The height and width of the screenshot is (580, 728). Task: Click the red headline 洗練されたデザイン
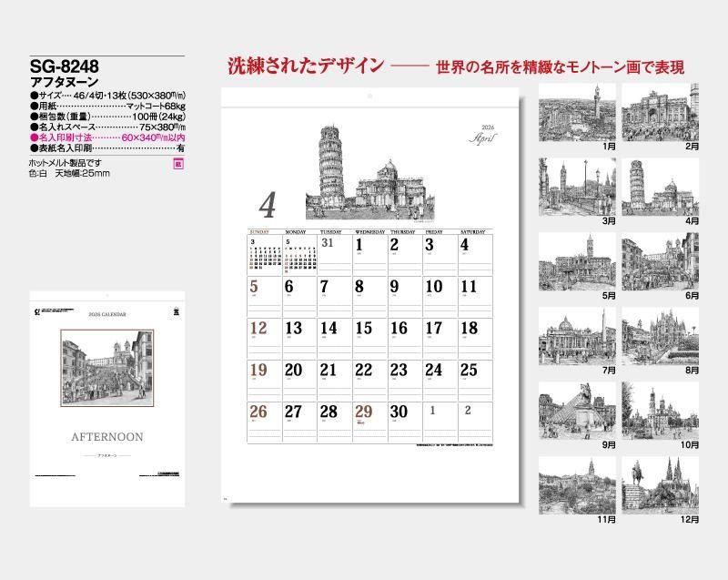pos(306,66)
